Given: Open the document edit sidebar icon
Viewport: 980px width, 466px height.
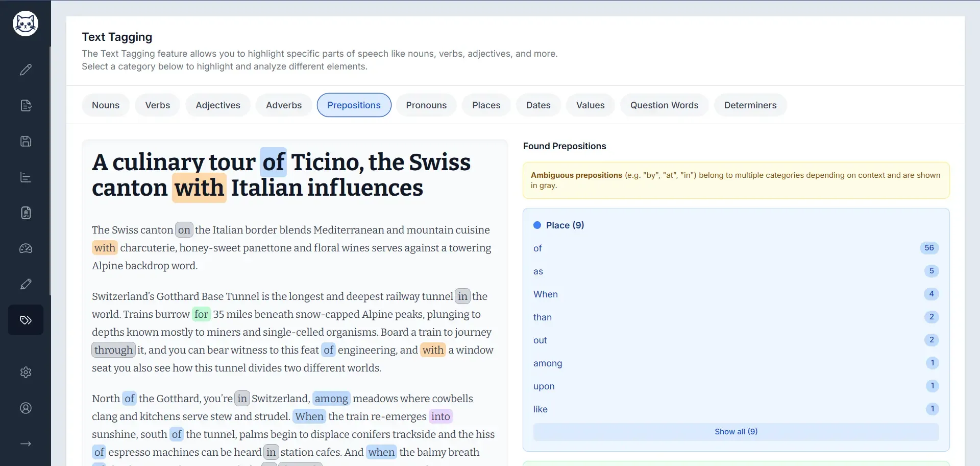Looking at the screenshot, I should (x=26, y=106).
